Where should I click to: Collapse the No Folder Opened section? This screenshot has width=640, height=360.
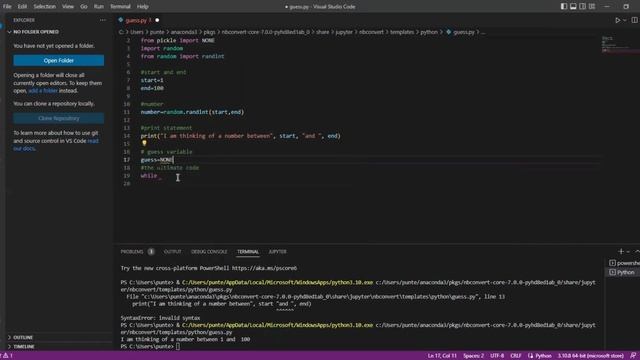(36, 32)
